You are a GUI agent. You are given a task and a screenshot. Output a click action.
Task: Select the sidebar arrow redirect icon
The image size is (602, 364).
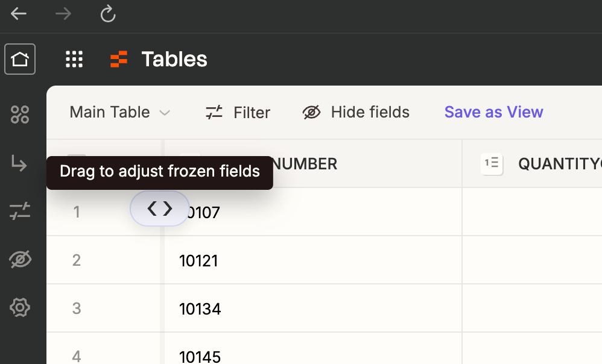coord(19,163)
